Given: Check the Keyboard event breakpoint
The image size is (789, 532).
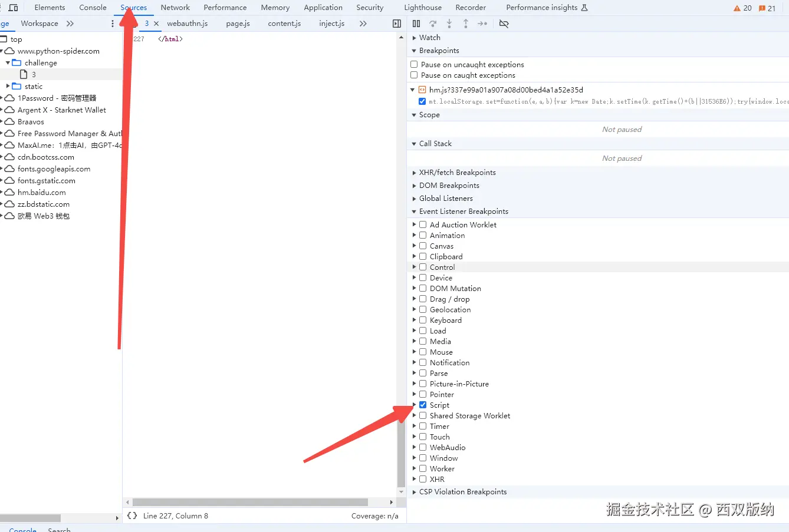Looking at the screenshot, I should tap(423, 320).
